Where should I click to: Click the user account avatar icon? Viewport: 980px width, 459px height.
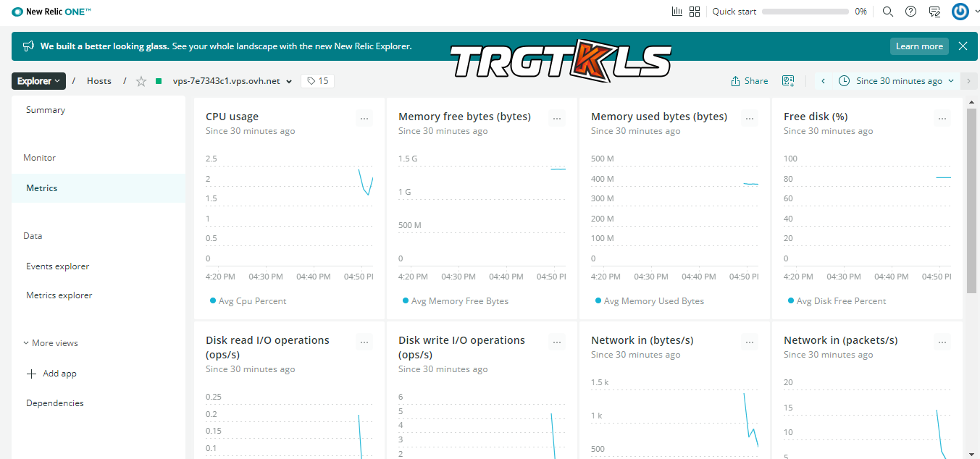pos(960,12)
